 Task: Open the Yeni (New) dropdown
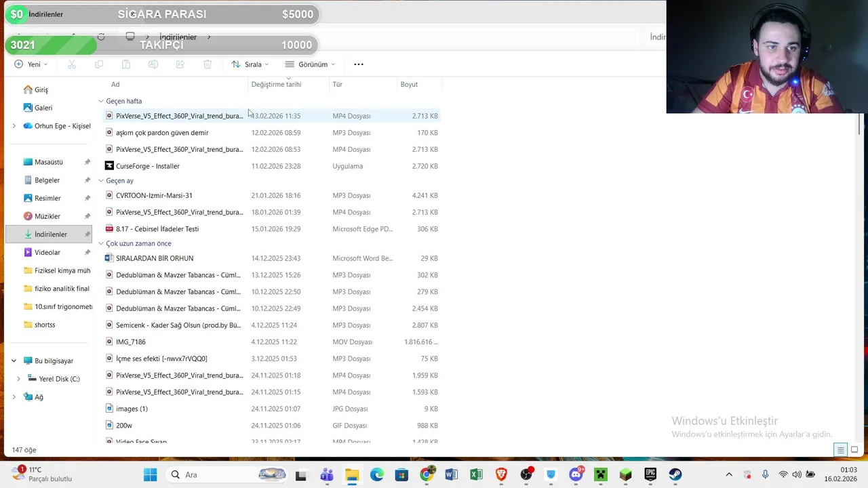click(x=31, y=64)
